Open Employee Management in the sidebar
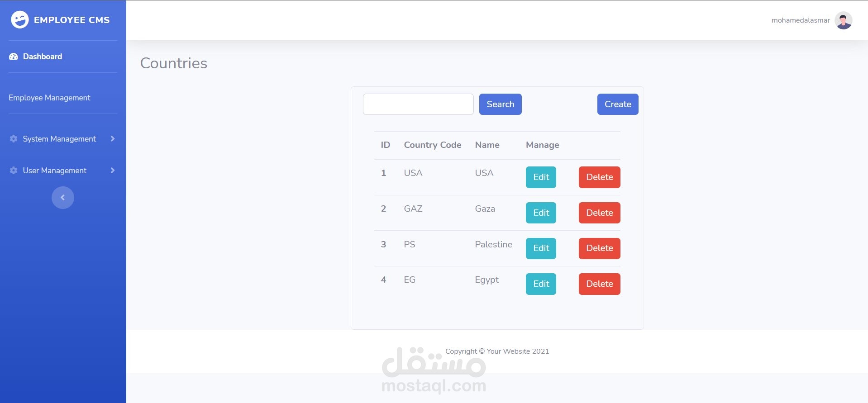 [x=49, y=98]
